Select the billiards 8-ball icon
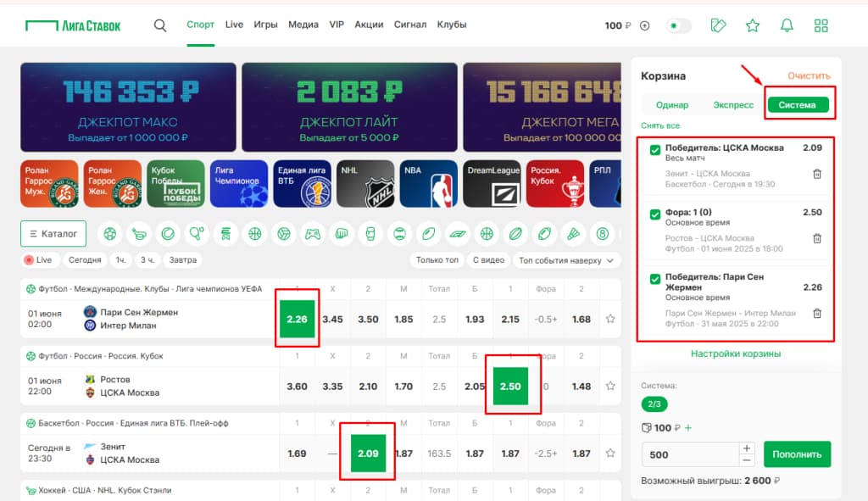868x501 pixels. 603,234
